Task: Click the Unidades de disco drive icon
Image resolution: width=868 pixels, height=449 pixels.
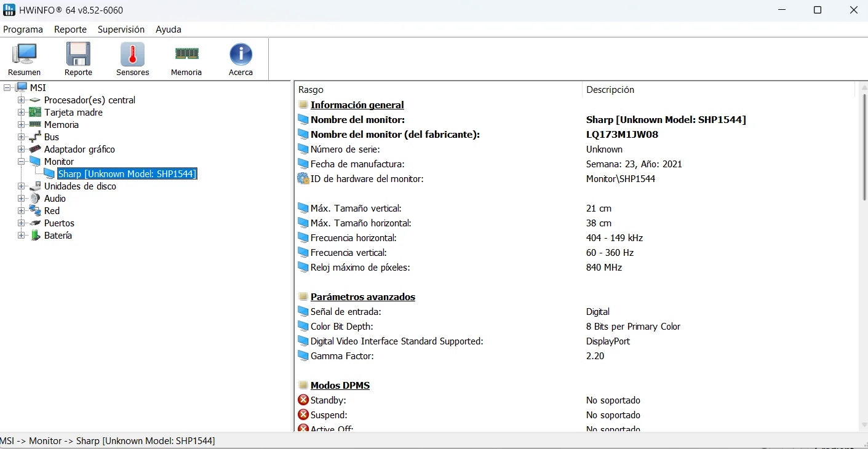Action: pyautogui.click(x=35, y=186)
